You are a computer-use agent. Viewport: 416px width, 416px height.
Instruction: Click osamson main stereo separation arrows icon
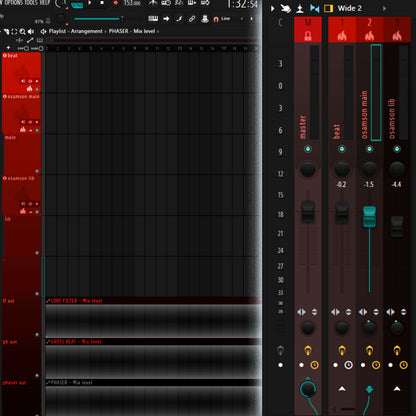[x=363, y=312]
